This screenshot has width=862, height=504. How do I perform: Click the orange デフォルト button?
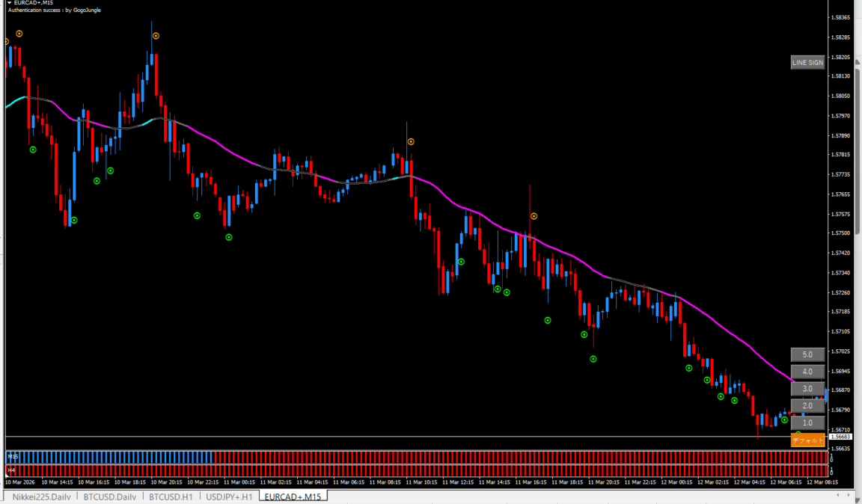[807, 440]
